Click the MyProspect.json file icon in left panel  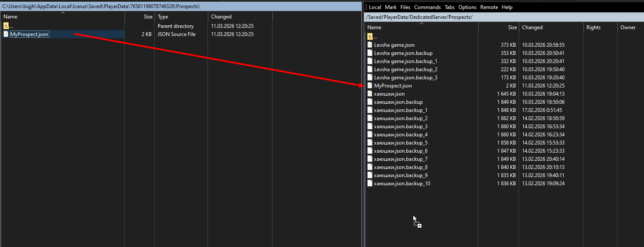(6, 34)
